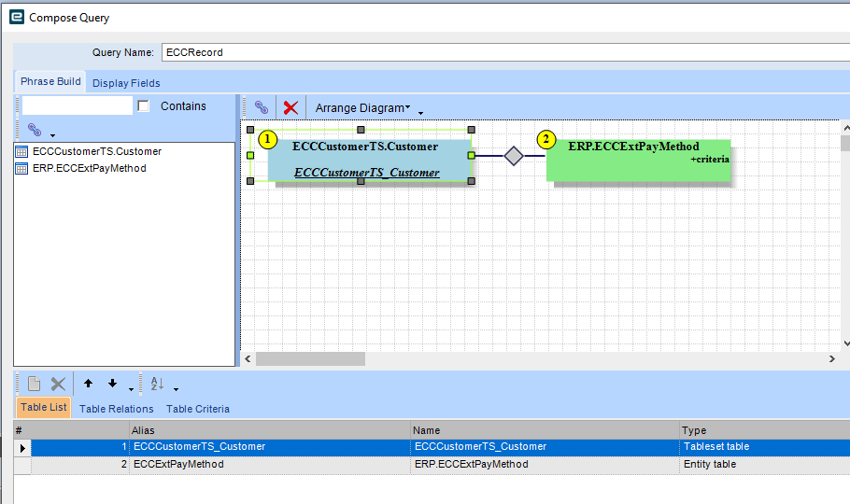Image resolution: width=850 pixels, height=504 pixels.
Task: Click the red X delete icon in diagram toolbar
Action: 290,107
